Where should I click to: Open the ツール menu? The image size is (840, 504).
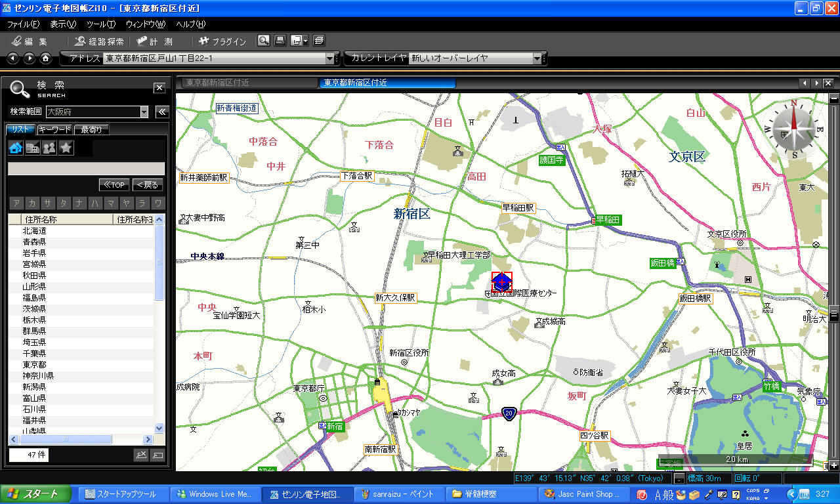point(101,24)
